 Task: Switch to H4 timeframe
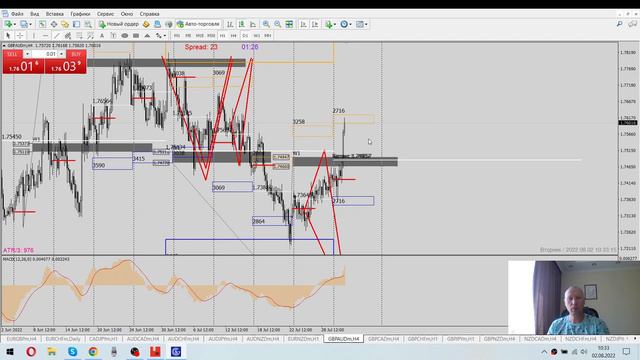233,36
